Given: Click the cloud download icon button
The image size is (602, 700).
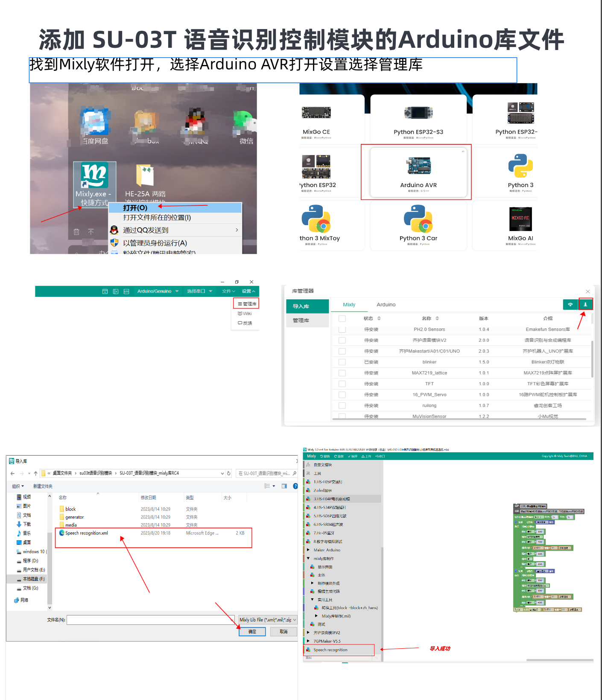Looking at the screenshot, I should coord(570,305).
